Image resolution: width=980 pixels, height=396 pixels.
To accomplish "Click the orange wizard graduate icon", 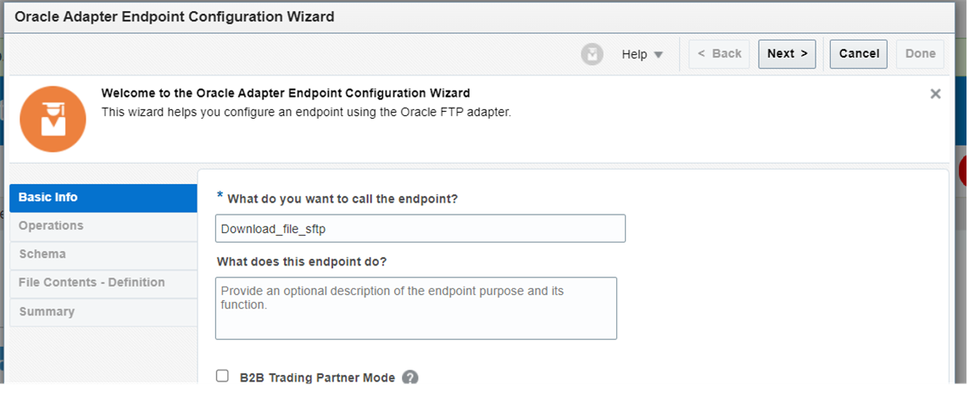I will click(x=53, y=119).
